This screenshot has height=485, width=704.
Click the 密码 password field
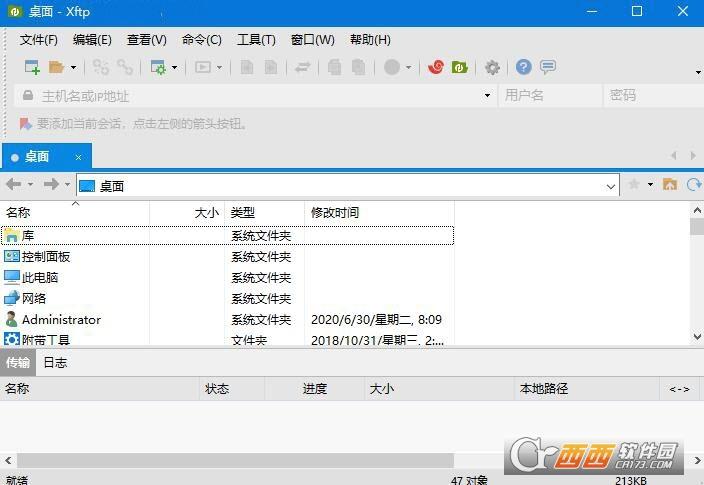pos(654,95)
